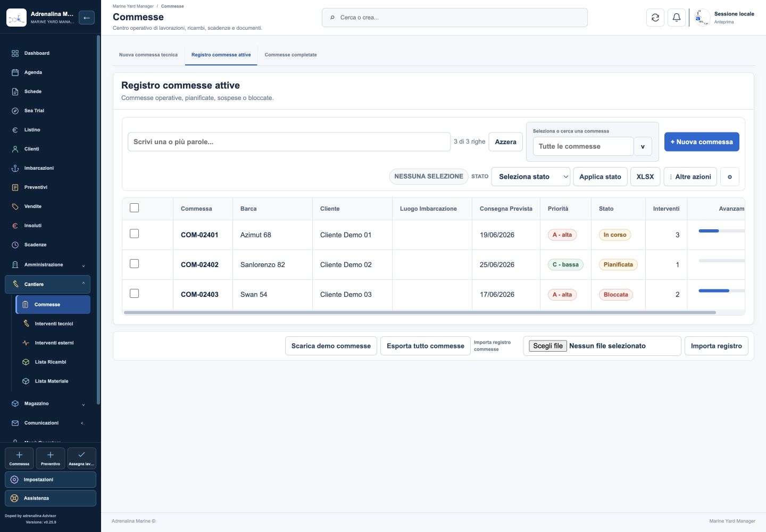766x532 pixels.
Task: Click the table settings gear icon
Action: click(x=730, y=177)
